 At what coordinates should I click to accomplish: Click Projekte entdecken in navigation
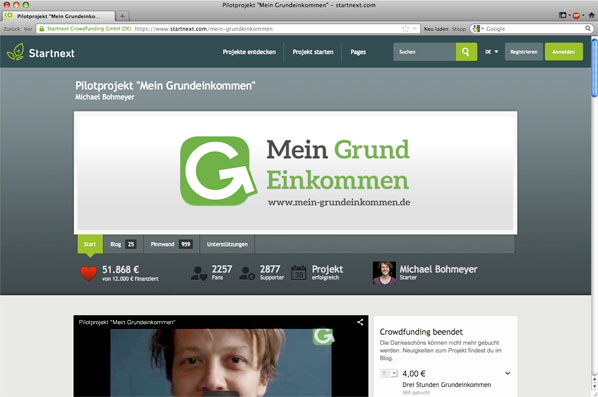point(249,52)
